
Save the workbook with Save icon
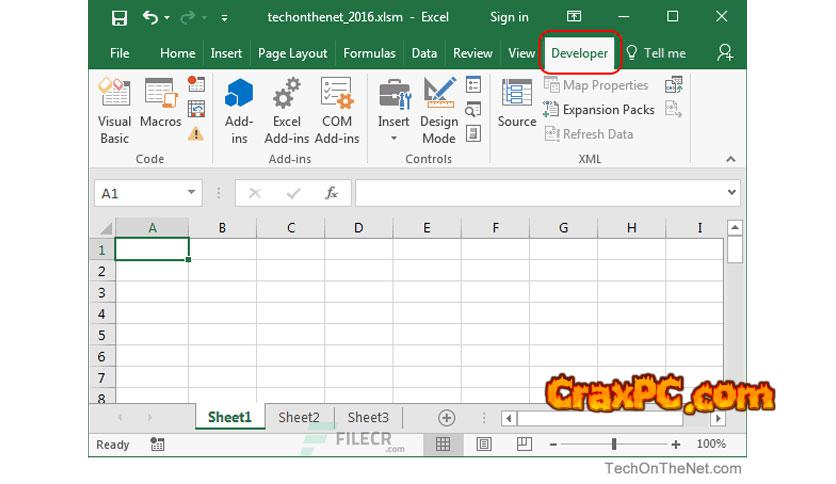tap(119, 17)
